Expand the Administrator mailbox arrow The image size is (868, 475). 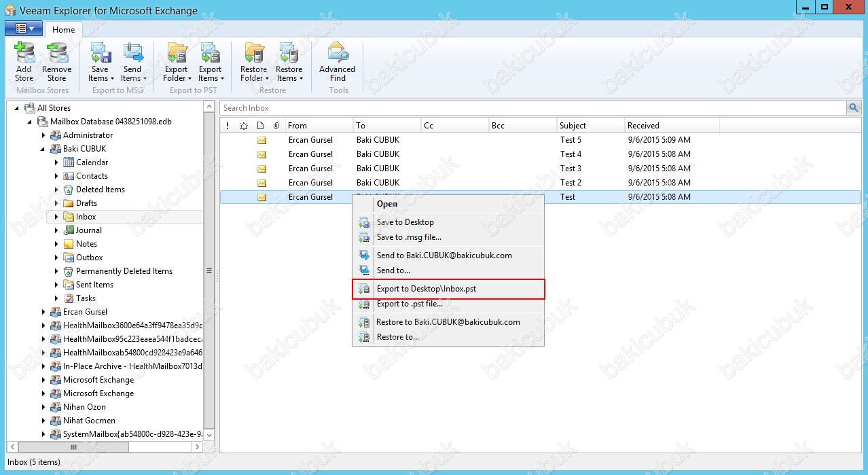pyautogui.click(x=43, y=135)
